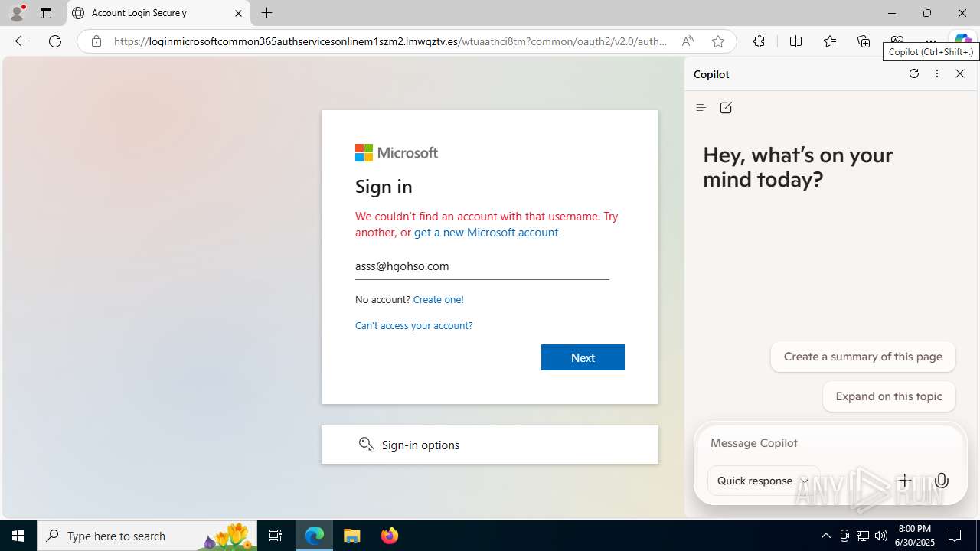Choose 'Create a summary of this page'
The image size is (980, 551).
point(863,357)
